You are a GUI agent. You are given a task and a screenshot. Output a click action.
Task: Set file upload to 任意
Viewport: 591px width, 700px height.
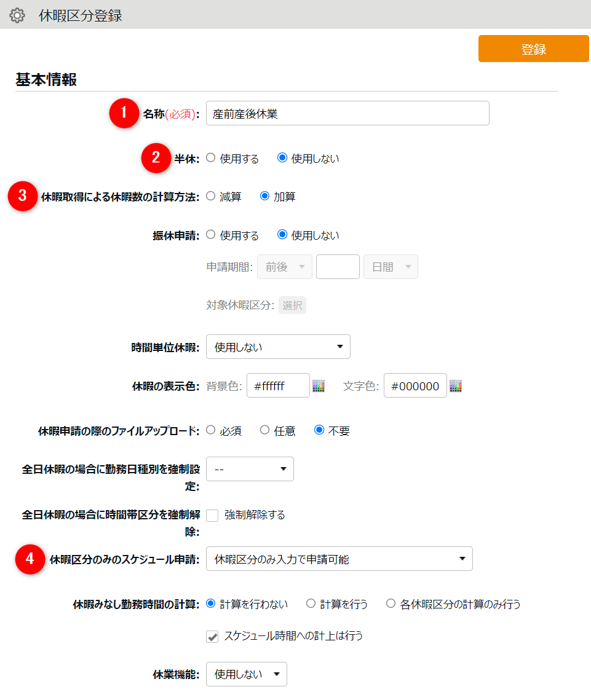coord(265,430)
